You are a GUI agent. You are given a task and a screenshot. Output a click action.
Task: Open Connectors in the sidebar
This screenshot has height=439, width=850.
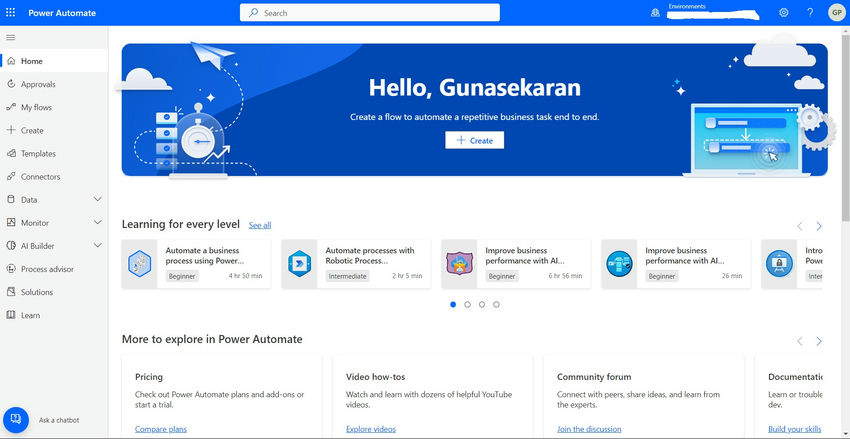pos(54,177)
